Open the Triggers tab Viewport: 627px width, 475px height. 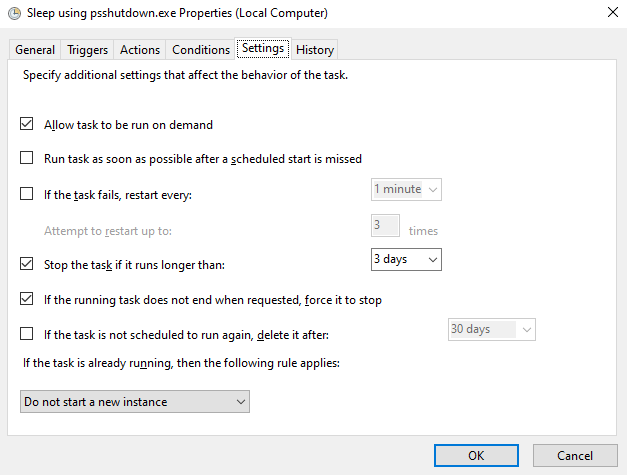(x=88, y=50)
